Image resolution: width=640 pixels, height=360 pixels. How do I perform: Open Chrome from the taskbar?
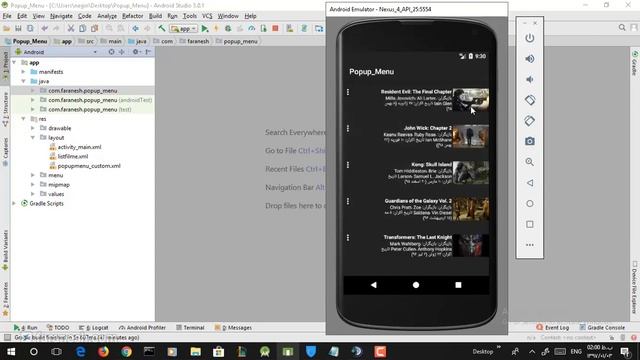coord(126,351)
